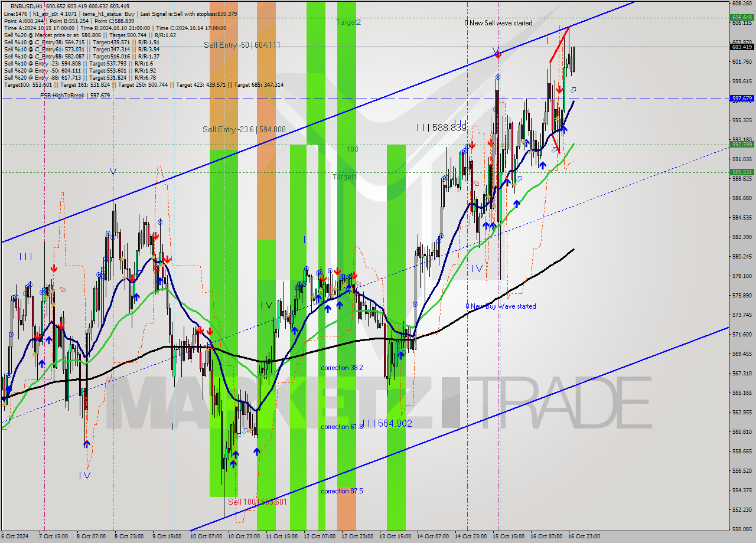Click the 560.810 price axis value
This screenshot has height=543, width=756.
pyautogui.click(x=742, y=431)
